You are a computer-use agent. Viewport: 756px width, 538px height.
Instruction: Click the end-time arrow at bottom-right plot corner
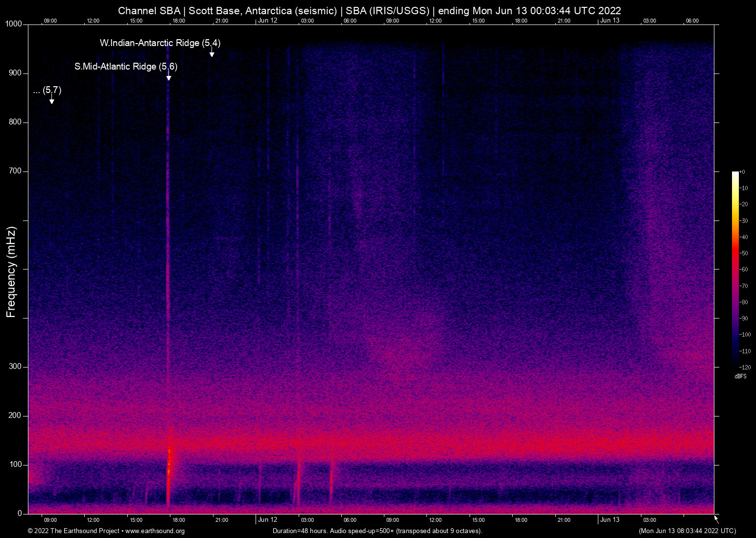(716, 518)
